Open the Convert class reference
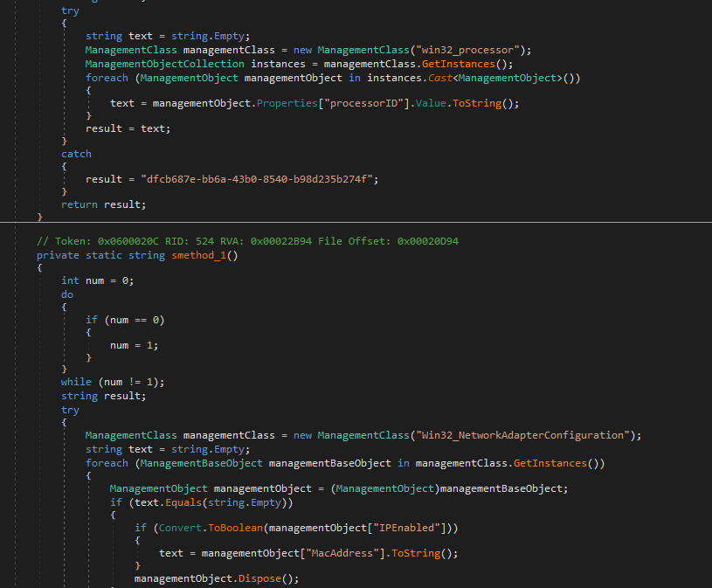 180,528
